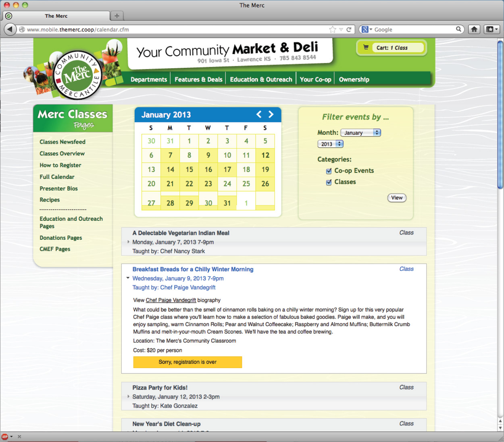Collapse the Breakfast Breads event details

click(x=128, y=278)
